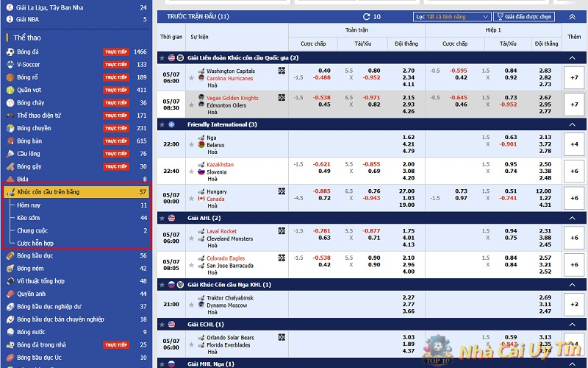Select Khúc côn cầu trên băng menu item
The image size is (588, 368).
(76, 192)
